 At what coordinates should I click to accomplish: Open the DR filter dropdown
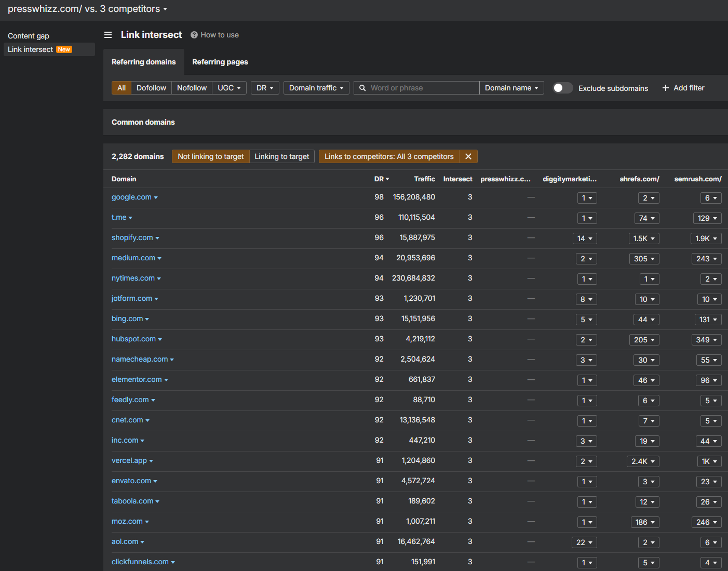[x=265, y=88]
